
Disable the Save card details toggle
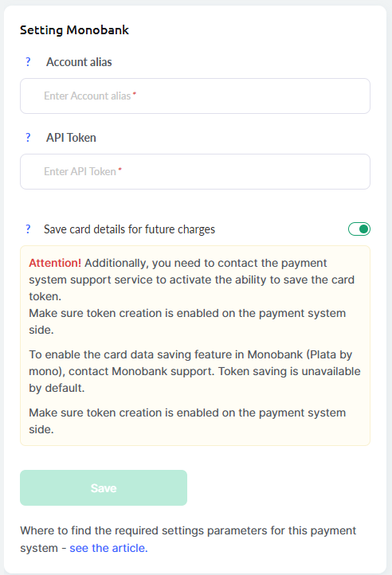tap(359, 229)
